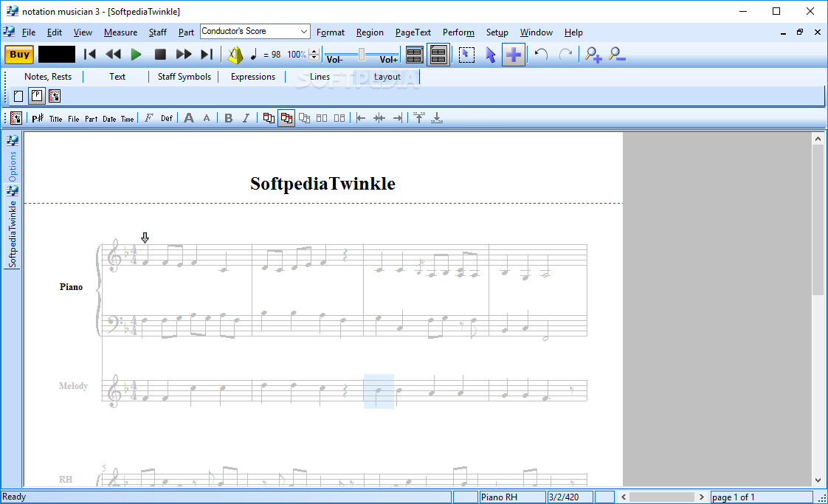
Task: Open the Region menu
Action: 370,32
